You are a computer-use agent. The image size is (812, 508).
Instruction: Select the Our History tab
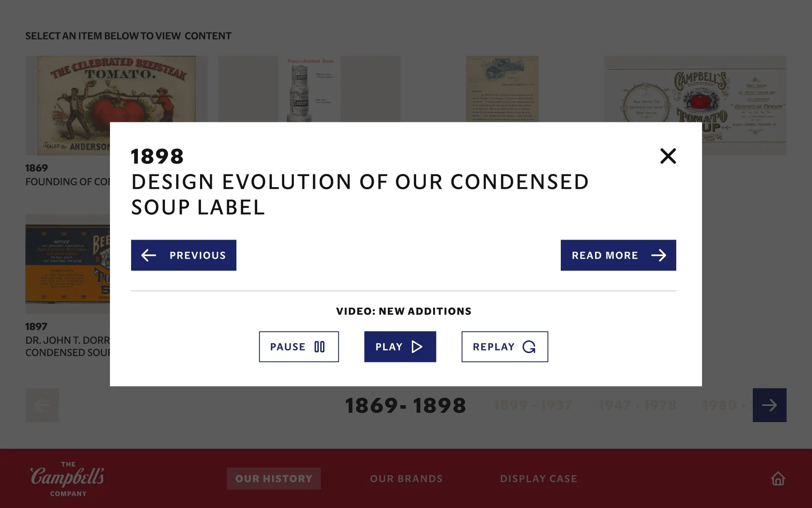tap(274, 479)
